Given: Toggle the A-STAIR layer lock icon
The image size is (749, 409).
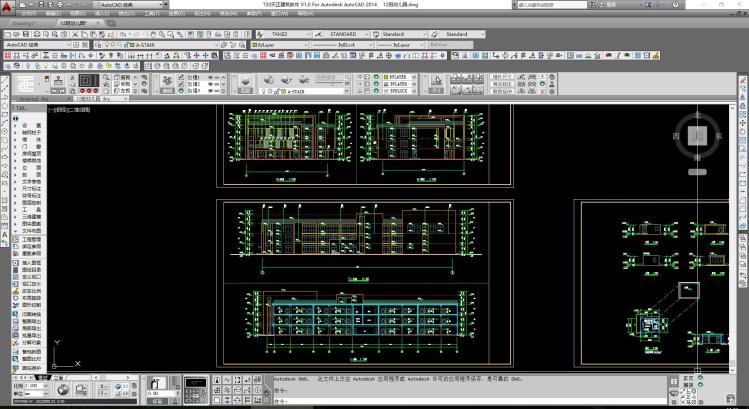Looking at the screenshot, I should tap(118, 45).
